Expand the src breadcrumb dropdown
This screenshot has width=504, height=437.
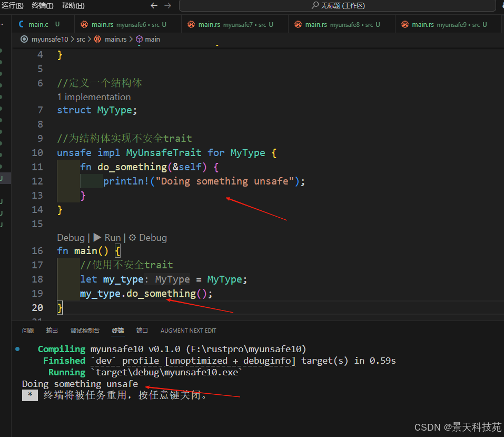tap(81, 39)
